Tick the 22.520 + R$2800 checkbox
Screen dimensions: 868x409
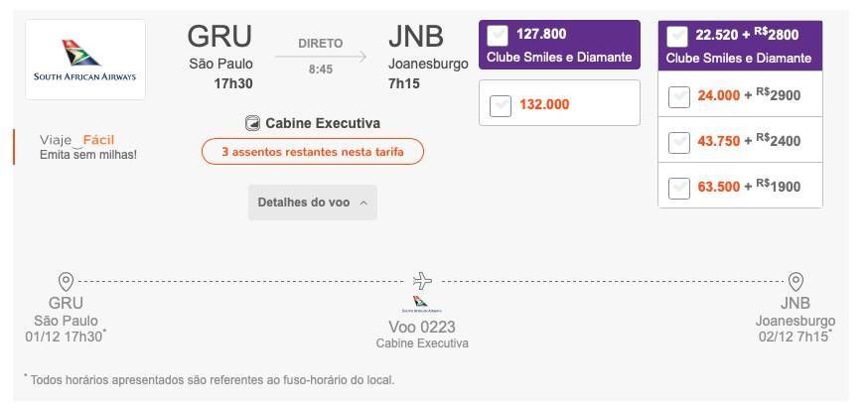[x=677, y=37]
